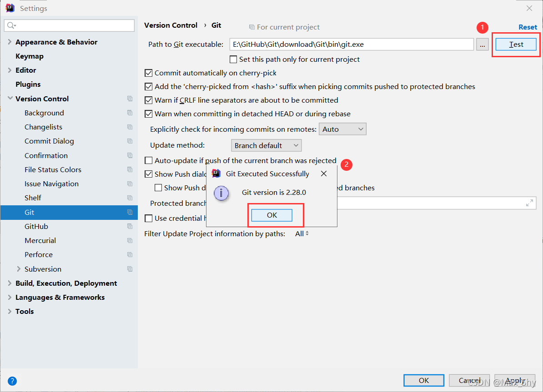Click the Version Control breadcrumb
The image size is (543, 392).
pyautogui.click(x=171, y=25)
